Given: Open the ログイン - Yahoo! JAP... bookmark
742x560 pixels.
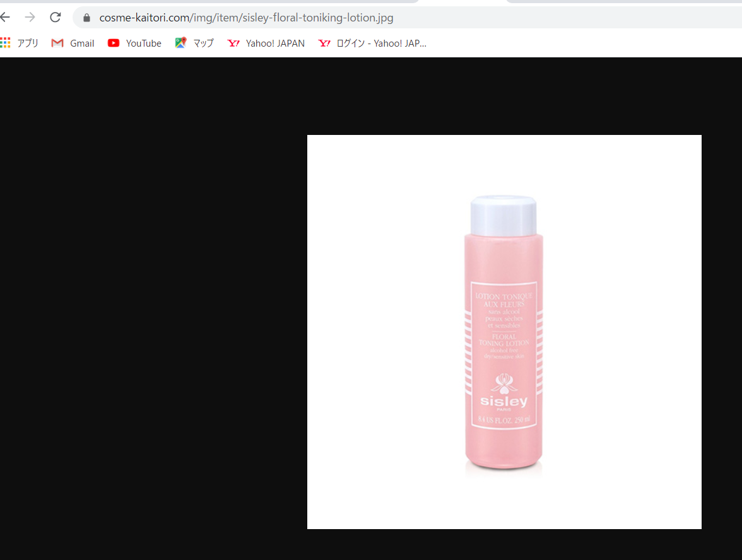Looking at the screenshot, I should 381,43.
